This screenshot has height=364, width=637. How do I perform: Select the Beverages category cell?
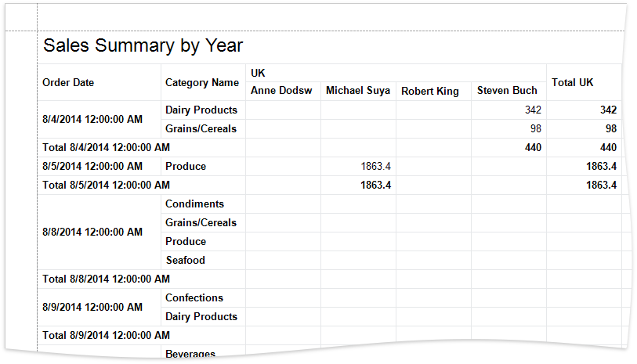190,354
